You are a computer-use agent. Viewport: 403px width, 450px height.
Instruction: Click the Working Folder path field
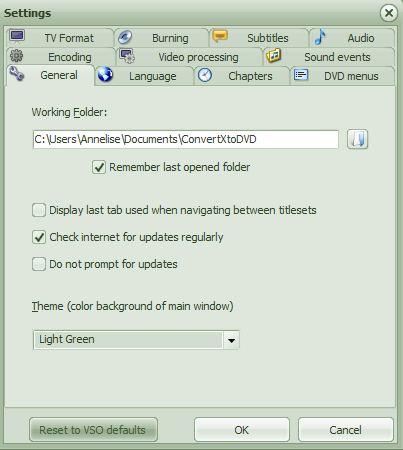(x=186, y=139)
